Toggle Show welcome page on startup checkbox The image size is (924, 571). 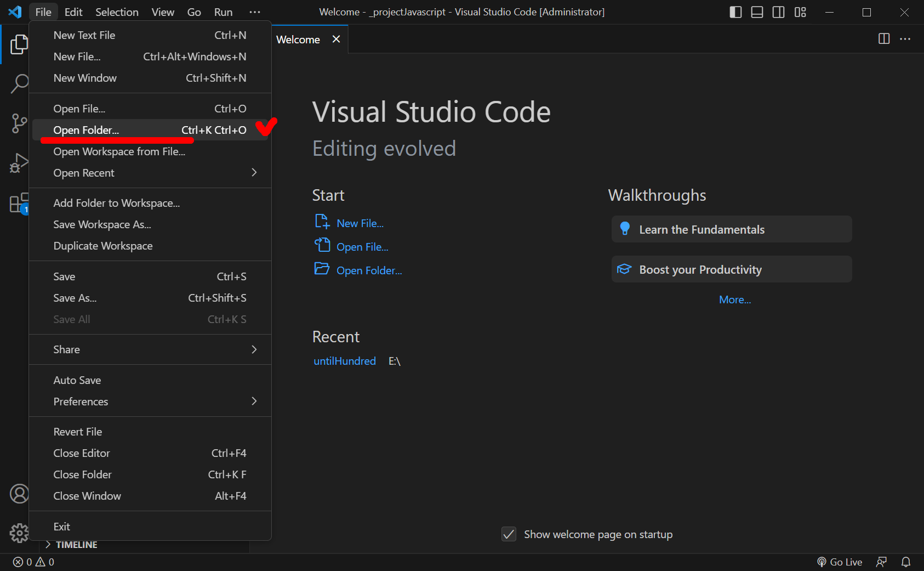pos(509,534)
